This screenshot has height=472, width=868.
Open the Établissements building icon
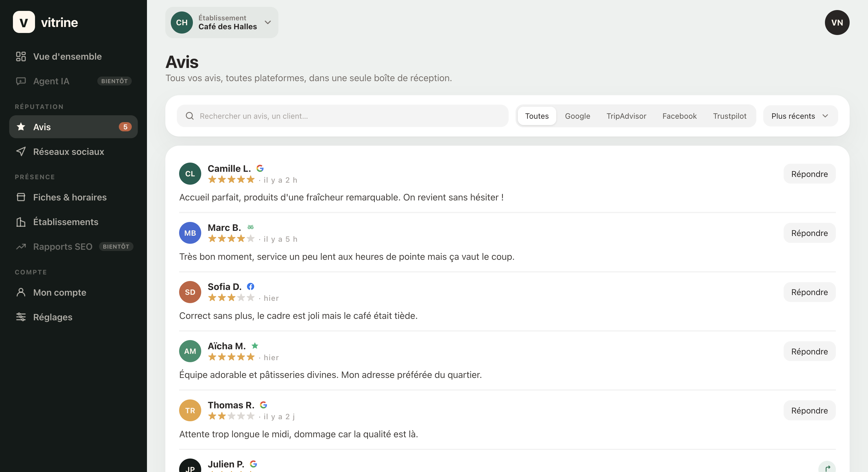(21, 222)
